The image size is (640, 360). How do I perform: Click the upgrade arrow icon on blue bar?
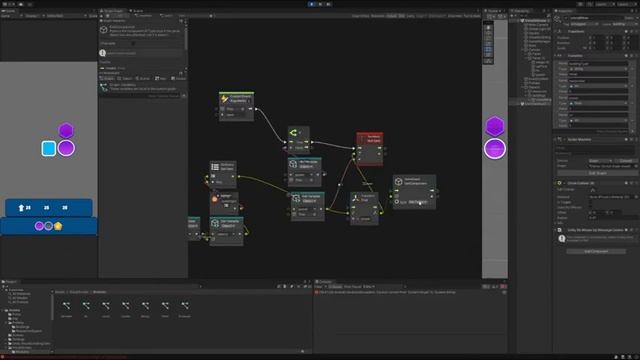point(21,208)
